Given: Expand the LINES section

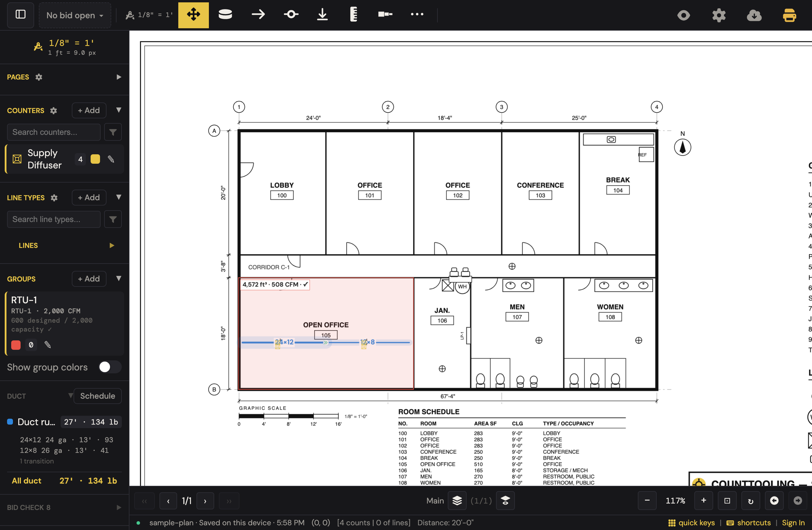Looking at the screenshot, I should (x=112, y=246).
